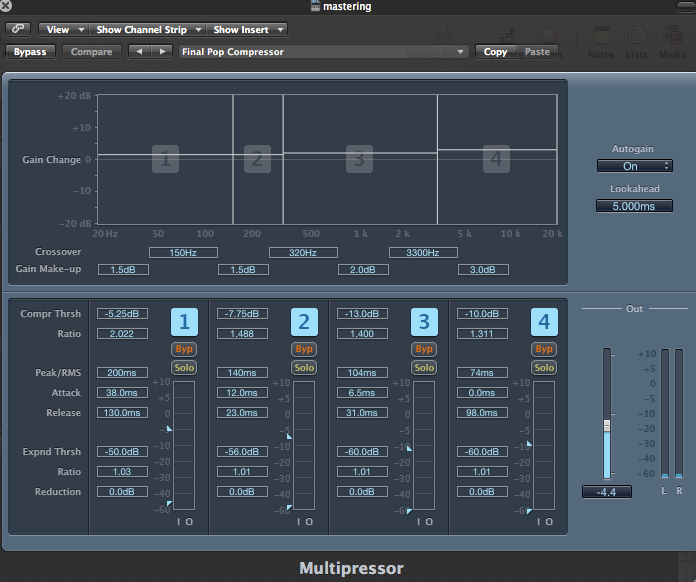Click band 4 ratio 1.311 field
This screenshot has width=696, height=582.
(x=482, y=333)
